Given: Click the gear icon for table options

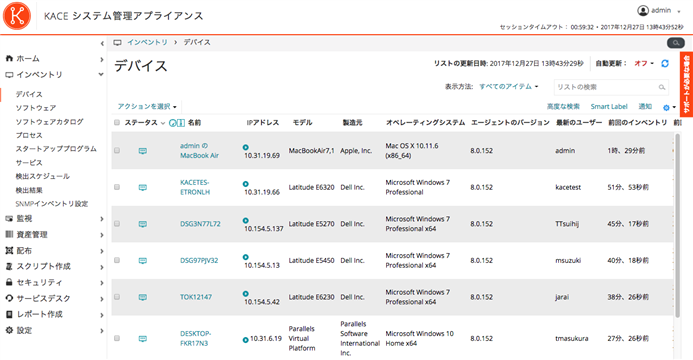Looking at the screenshot, I should click(x=666, y=107).
